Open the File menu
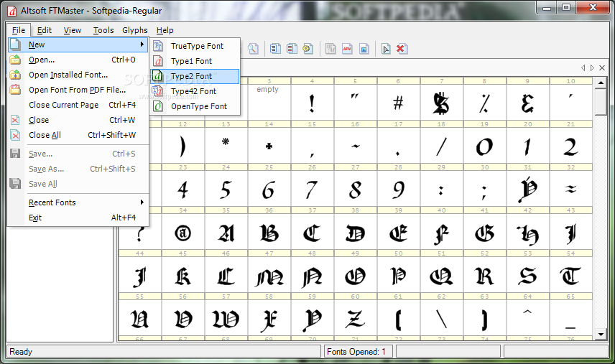Image resolution: width=615 pixels, height=364 pixels. pos(19,30)
